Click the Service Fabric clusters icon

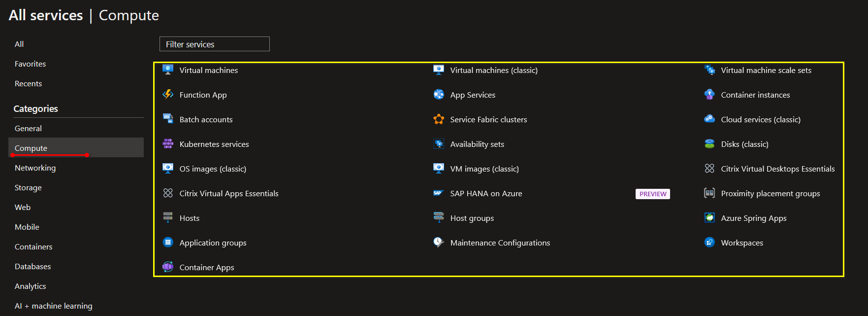pyautogui.click(x=439, y=119)
